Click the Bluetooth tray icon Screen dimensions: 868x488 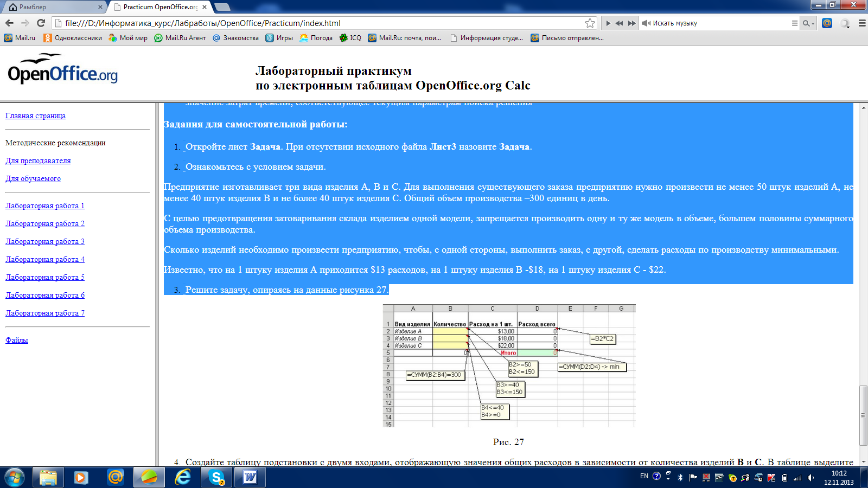680,478
